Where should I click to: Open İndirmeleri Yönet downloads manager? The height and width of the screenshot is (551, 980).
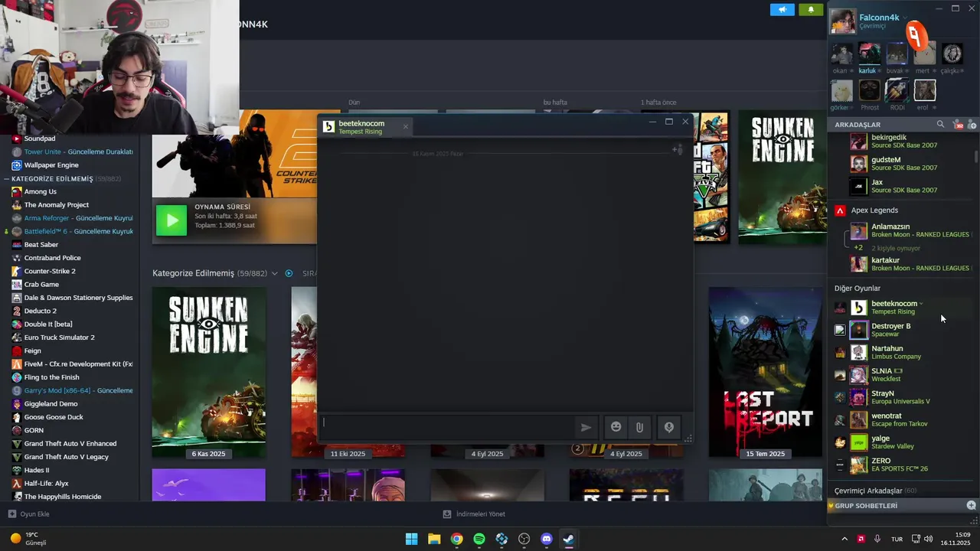point(474,514)
